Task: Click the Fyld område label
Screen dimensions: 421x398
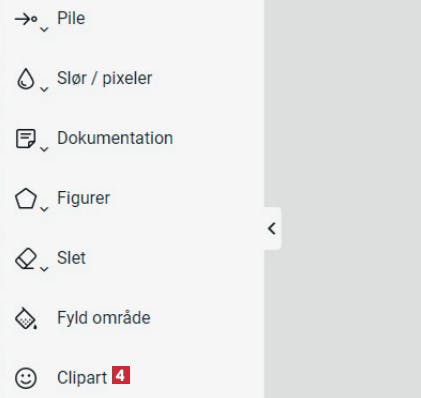Action: click(104, 317)
